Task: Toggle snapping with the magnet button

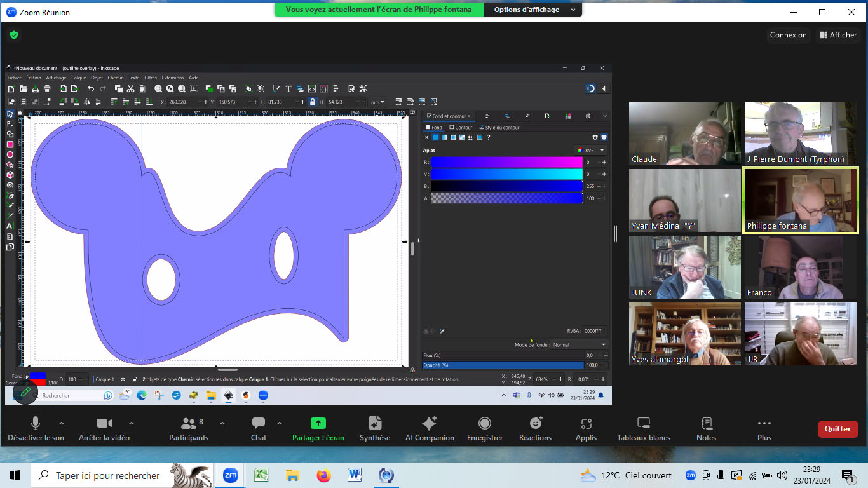Action: tap(590, 88)
